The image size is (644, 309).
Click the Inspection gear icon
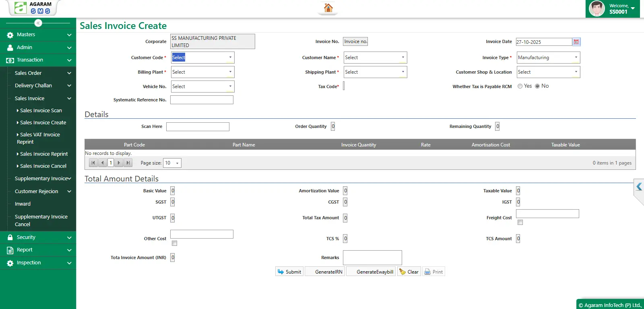click(10, 263)
